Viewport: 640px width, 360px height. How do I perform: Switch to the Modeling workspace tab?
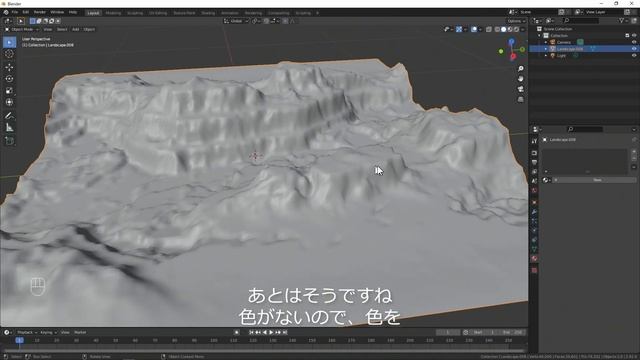[113, 13]
